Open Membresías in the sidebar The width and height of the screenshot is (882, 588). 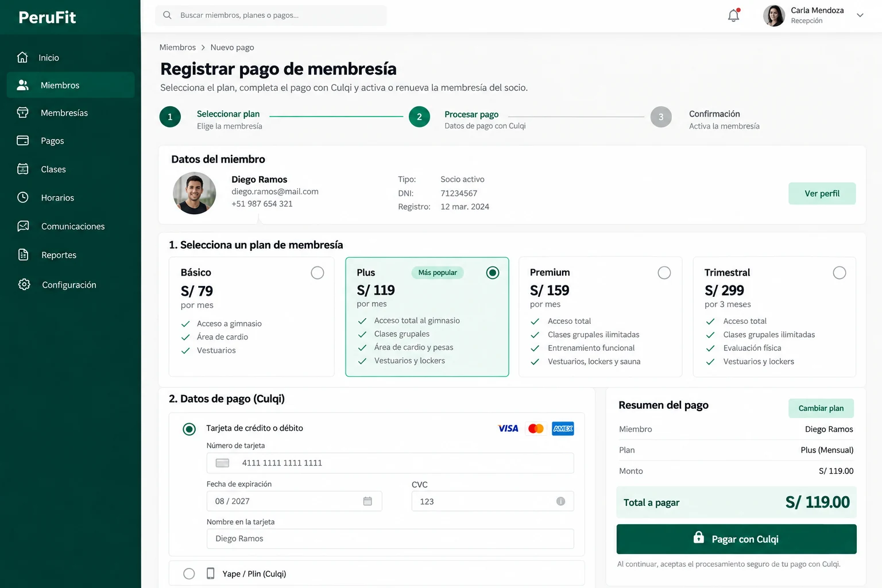tap(71, 113)
